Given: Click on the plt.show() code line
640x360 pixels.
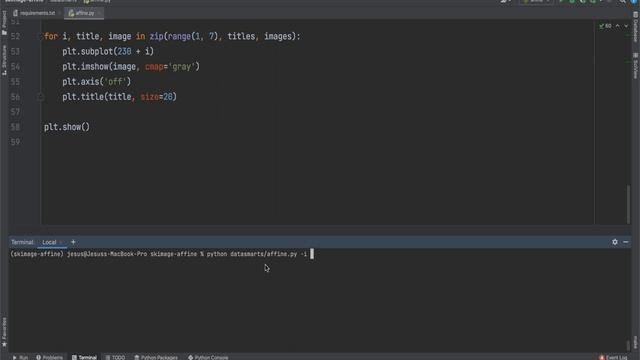Looking at the screenshot, I should click(67, 127).
